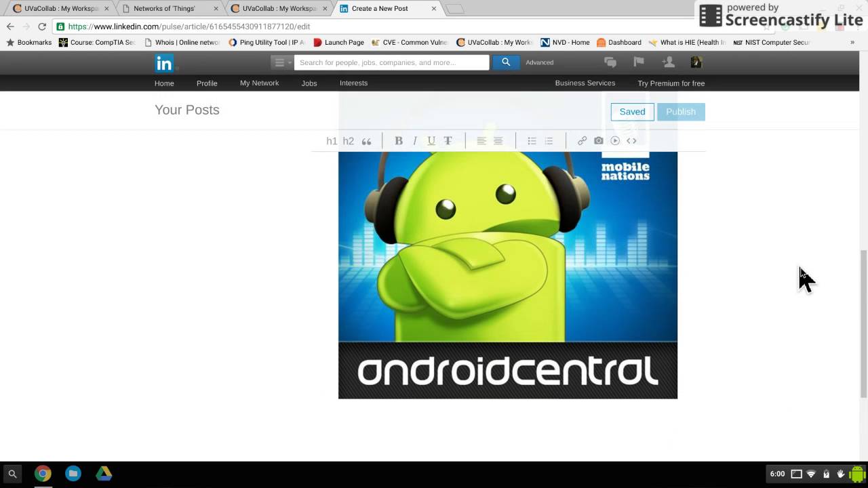
Task: Insert a hyperlink in the post
Action: pos(582,141)
